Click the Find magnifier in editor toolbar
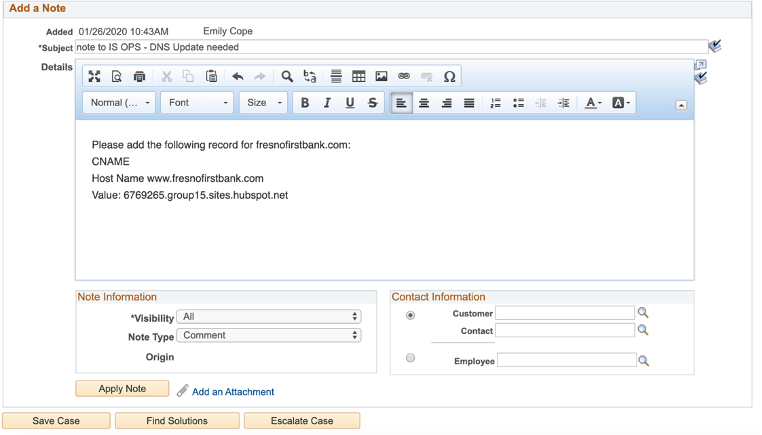 [x=287, y=76]
